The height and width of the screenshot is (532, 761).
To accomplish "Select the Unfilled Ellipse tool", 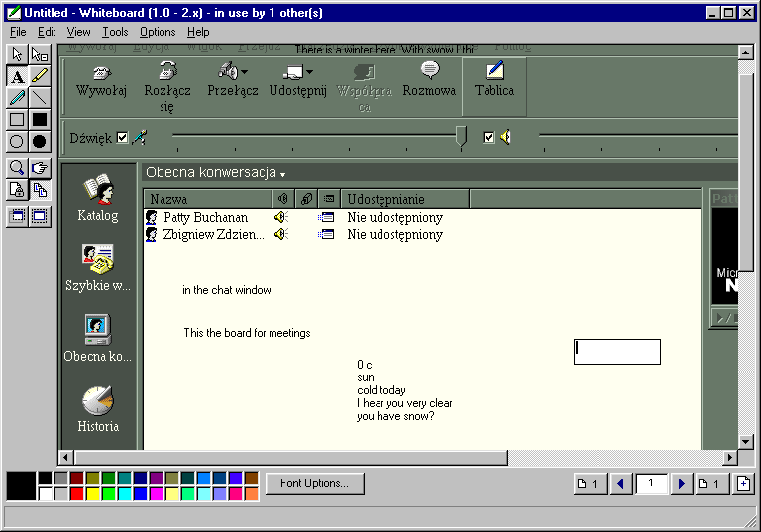I will click(x=17, y=142).
